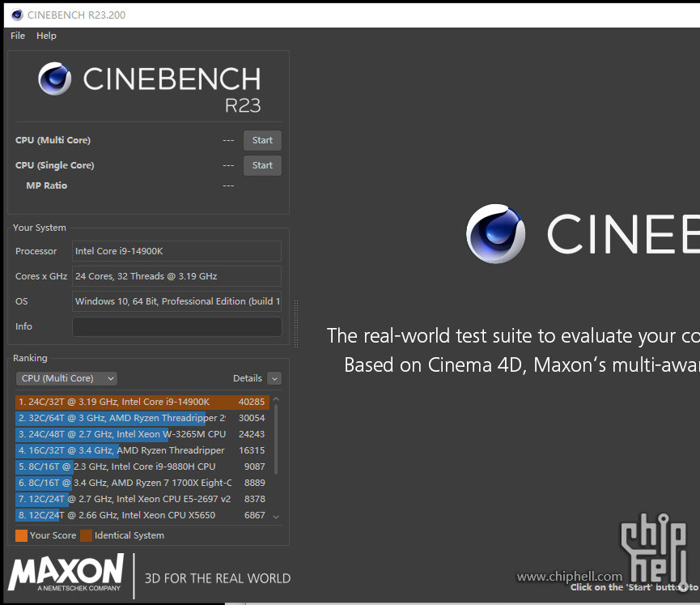
Task: Select ranking row 6 AMD Ryzen 7 1700X
Action: coord(142,483)
